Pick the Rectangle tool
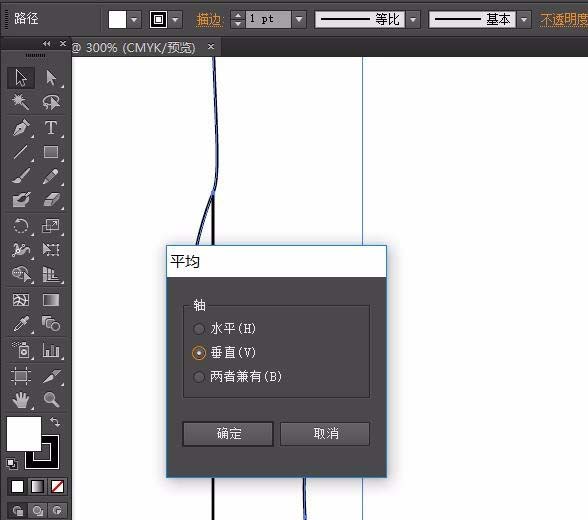This screenshot has height=520, width=588. (x=51, y=152)
